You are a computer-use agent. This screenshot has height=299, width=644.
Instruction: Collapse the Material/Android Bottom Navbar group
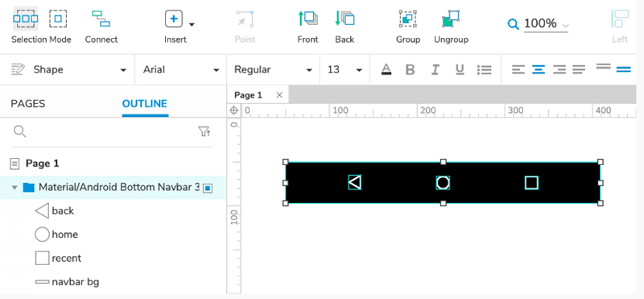click(x=14, y=188)
